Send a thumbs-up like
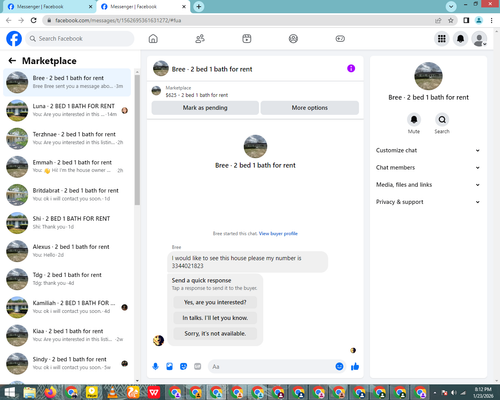This screenshot has height=400, width=500. 355,367
